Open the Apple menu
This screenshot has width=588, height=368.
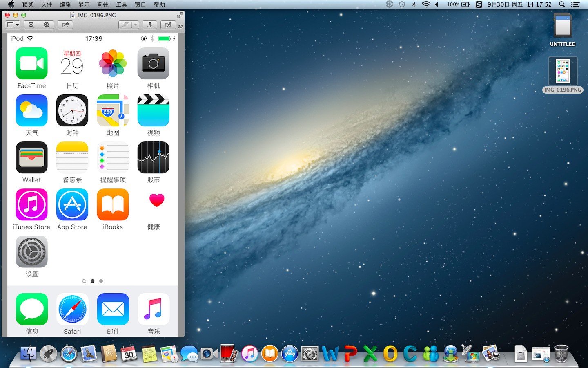pos(11,4)
